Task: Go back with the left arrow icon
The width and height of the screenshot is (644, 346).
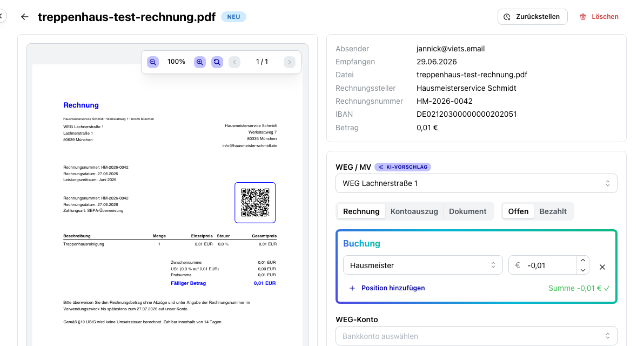Action: [x=25, y=17]
